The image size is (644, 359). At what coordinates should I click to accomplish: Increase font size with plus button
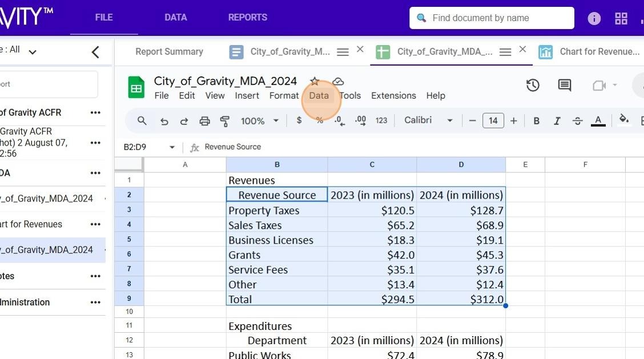point(513,121)
